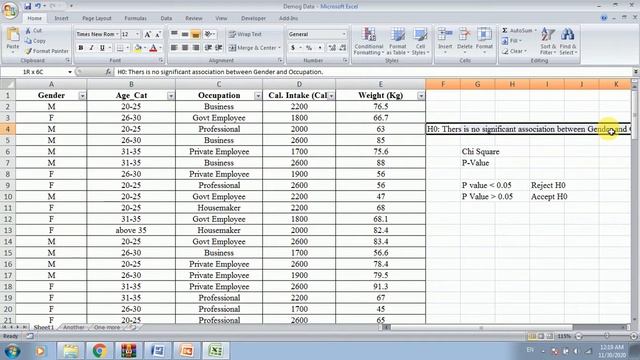Click Merge & Center
The width and height of the screenshot is (640, 360).
(255, 48)
